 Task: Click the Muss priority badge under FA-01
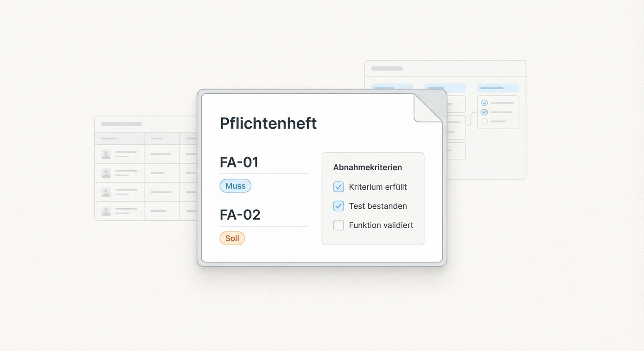click(x=235, y=186)
